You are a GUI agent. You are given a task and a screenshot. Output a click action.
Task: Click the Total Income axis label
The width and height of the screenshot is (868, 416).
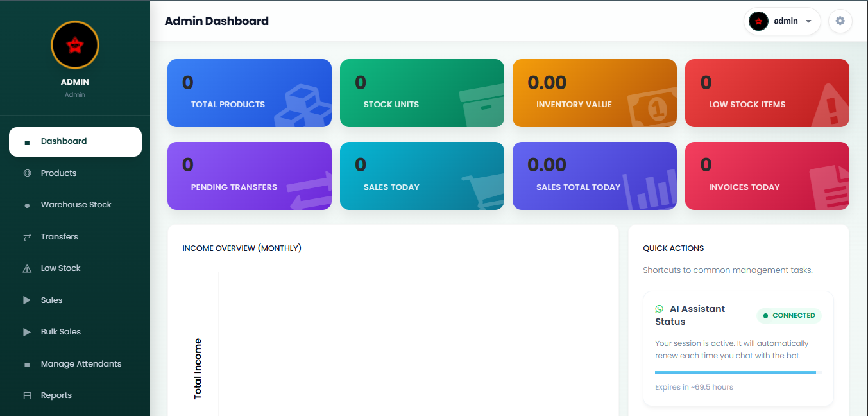tap(198, 369)
